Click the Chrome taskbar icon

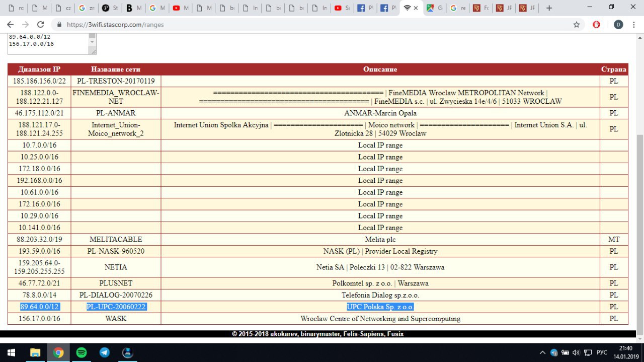point(58,352)
